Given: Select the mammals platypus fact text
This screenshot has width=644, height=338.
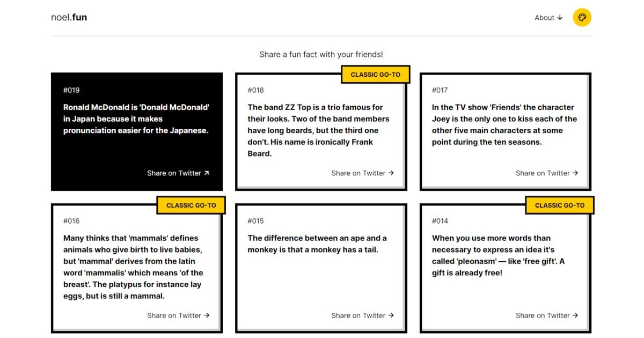Looking at the screenshot, I should point(134,267).
